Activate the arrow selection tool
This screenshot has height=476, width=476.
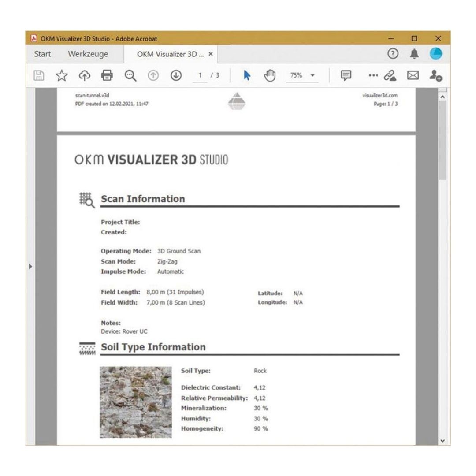click(x=247, y=75)
